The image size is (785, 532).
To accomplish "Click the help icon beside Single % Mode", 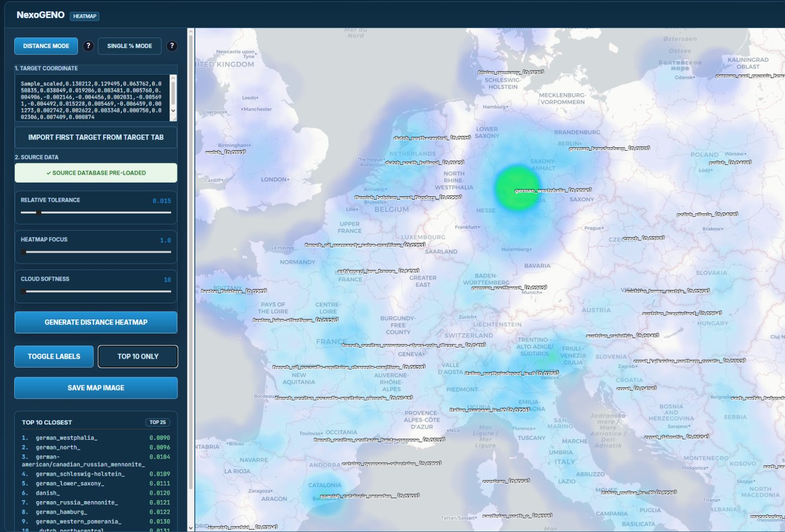I will (x=172, y=46).
